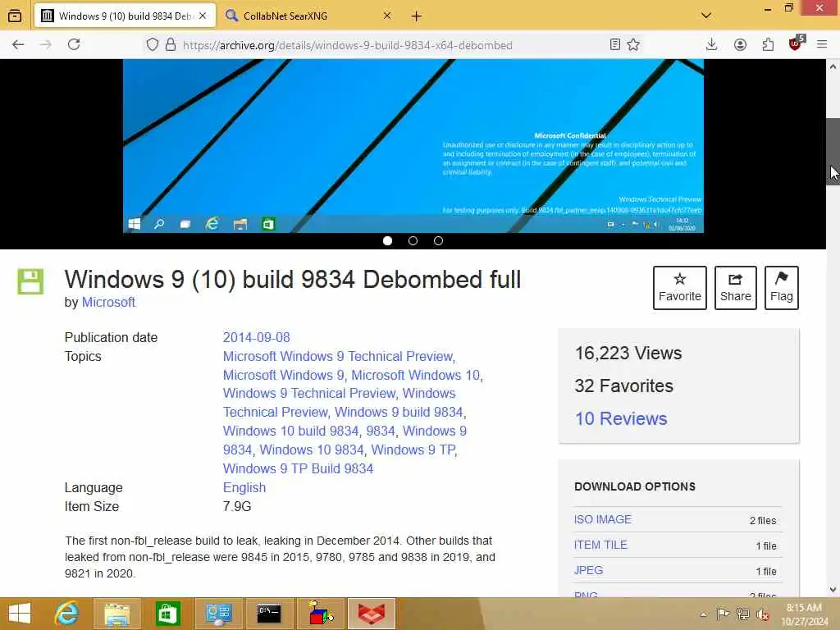Open topic Windows 9 build 9834

point(399,412)
